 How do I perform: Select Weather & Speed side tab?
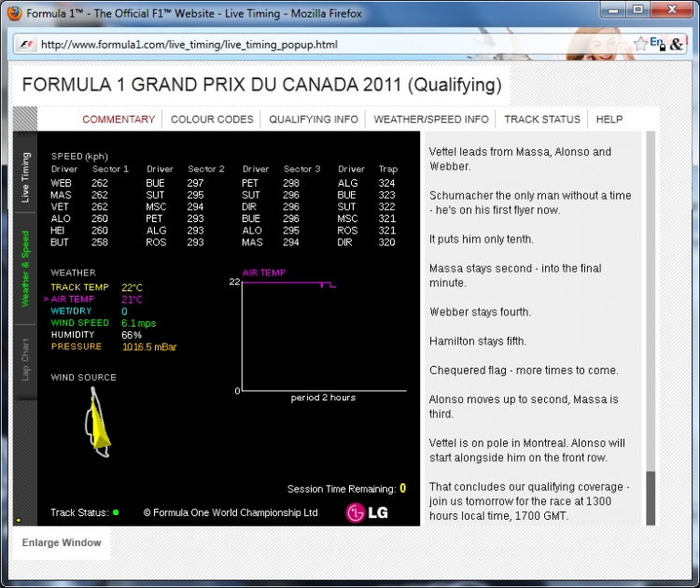[25, 268]
